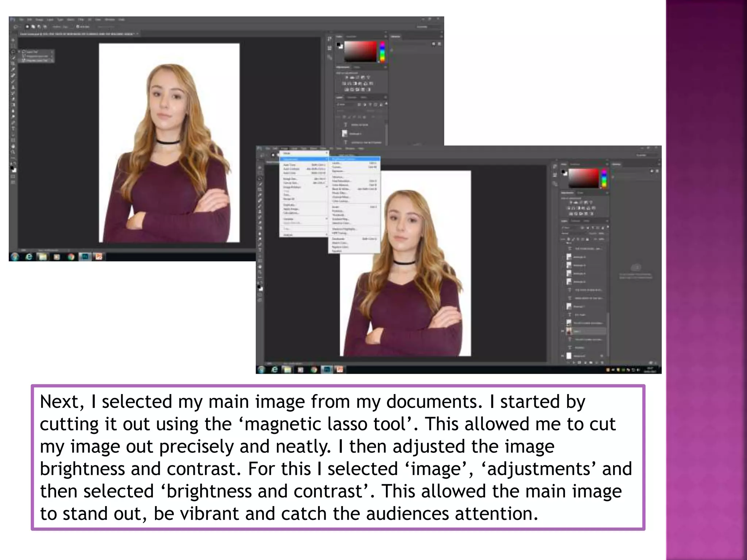
Task: Select the Clone Stamp tool in the lasso-flyout Photoshop window
Action: [13, 87]
